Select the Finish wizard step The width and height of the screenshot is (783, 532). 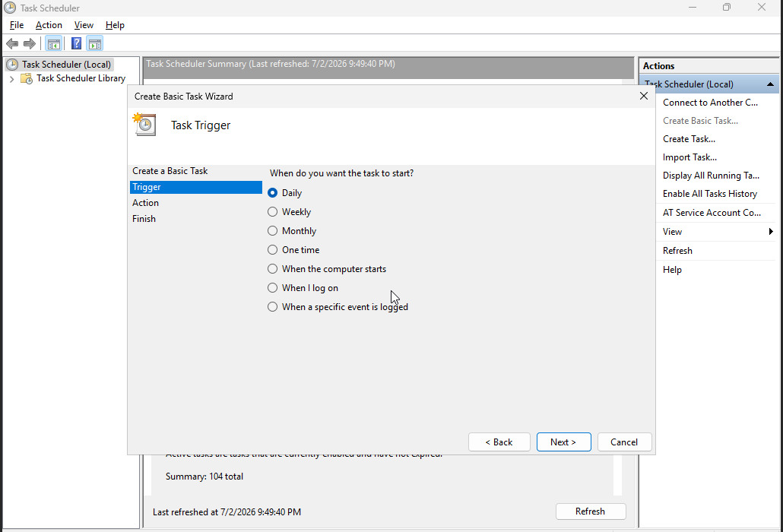point(144,219)
